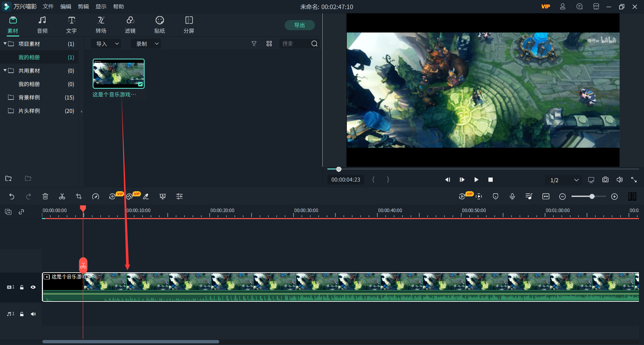Viewport: 644px width, 345px height.
Task: Step back one frame
Action: (x=447, y=180)
